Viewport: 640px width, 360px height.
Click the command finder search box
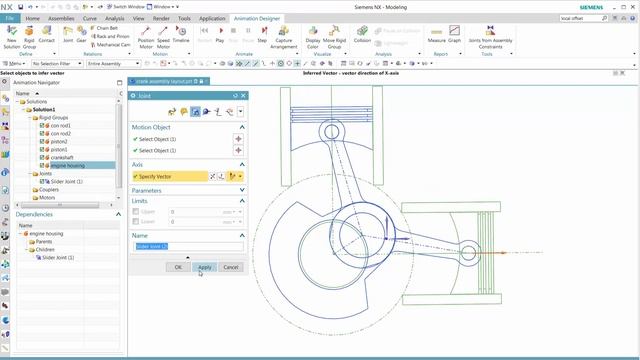pos(584,18)
